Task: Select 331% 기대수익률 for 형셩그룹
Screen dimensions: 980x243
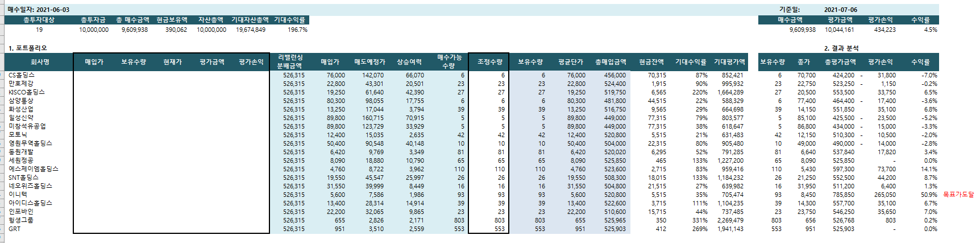Action: pos(700,220)
